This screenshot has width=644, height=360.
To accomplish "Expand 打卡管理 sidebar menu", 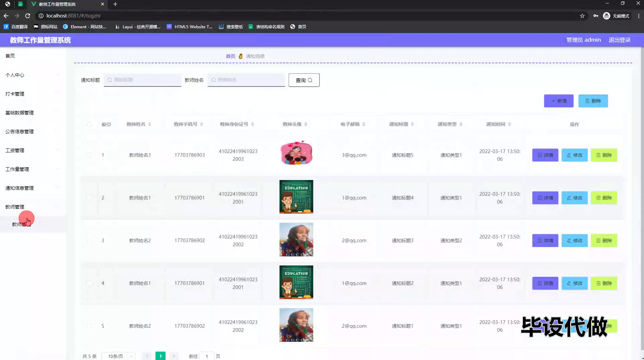I will click(33, 94).
